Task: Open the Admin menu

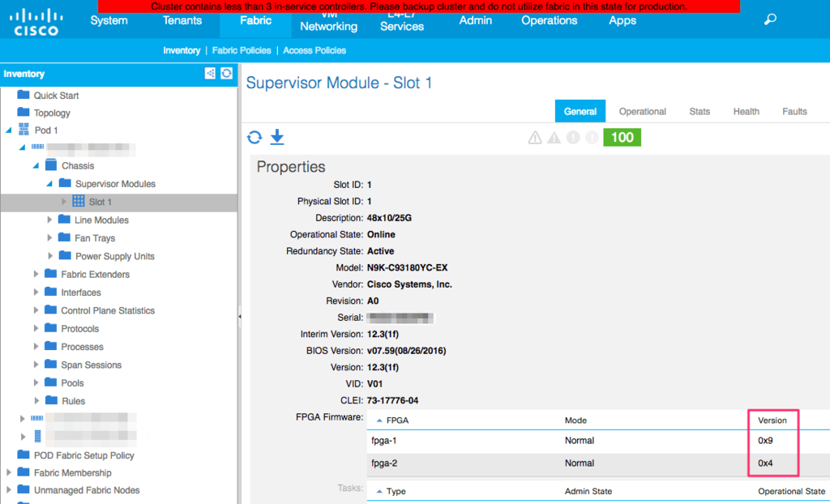Action: 475,20
